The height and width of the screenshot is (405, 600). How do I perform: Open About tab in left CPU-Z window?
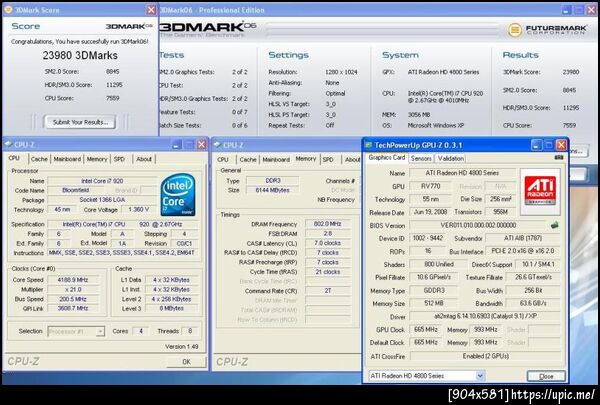coord(144,159)
